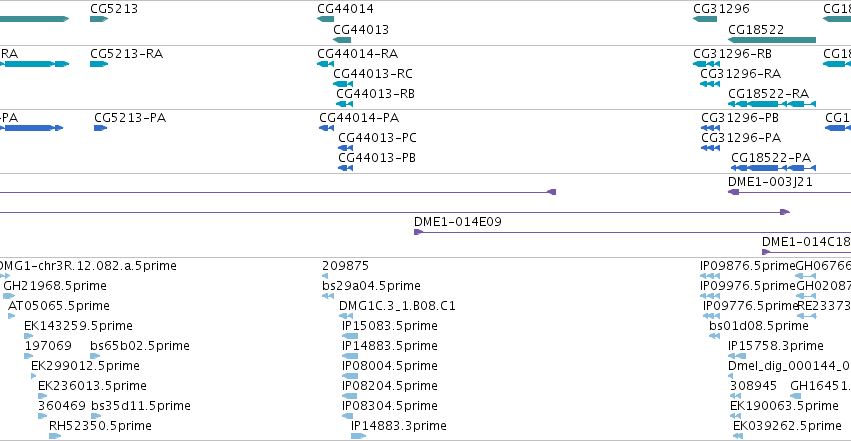This screenshot has width=851, height=441.
Task: Select the CG18522-PA protein label
Action: click(x=771, y=158)
